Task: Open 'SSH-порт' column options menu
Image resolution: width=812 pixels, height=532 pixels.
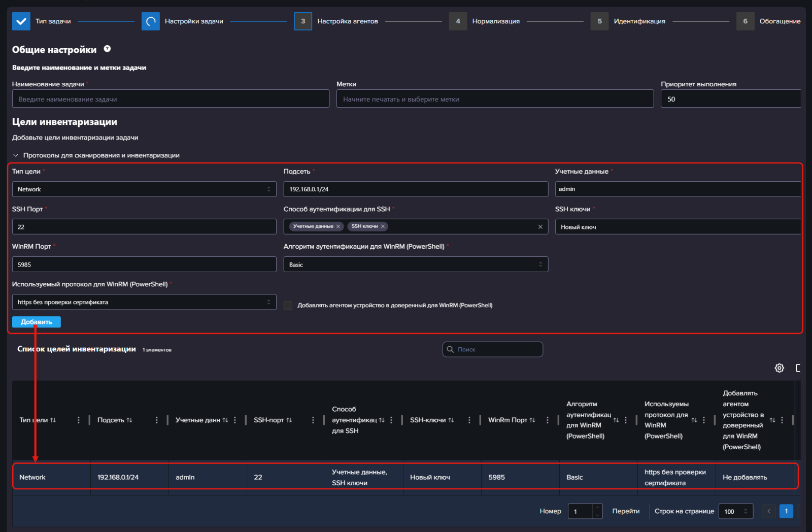Action: click(313, 420)
